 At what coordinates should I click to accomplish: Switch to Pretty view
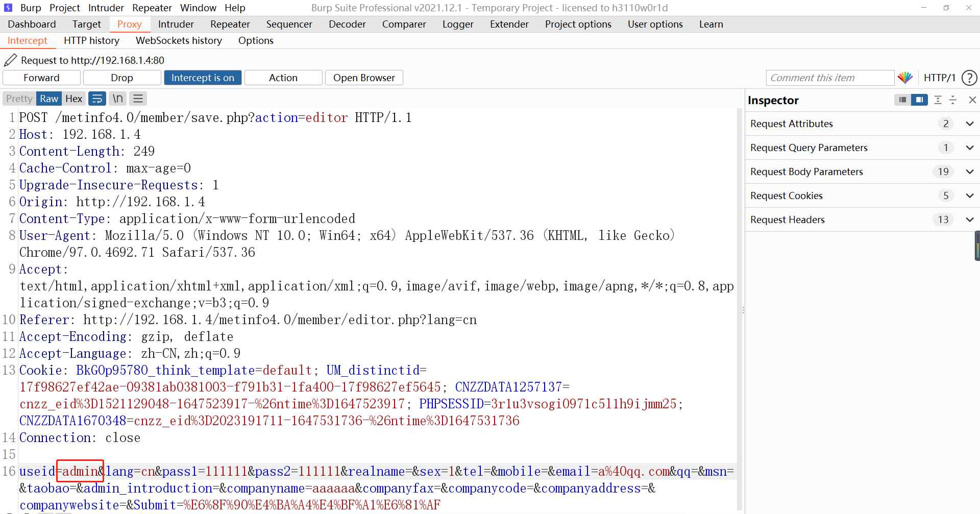(19, 99)
